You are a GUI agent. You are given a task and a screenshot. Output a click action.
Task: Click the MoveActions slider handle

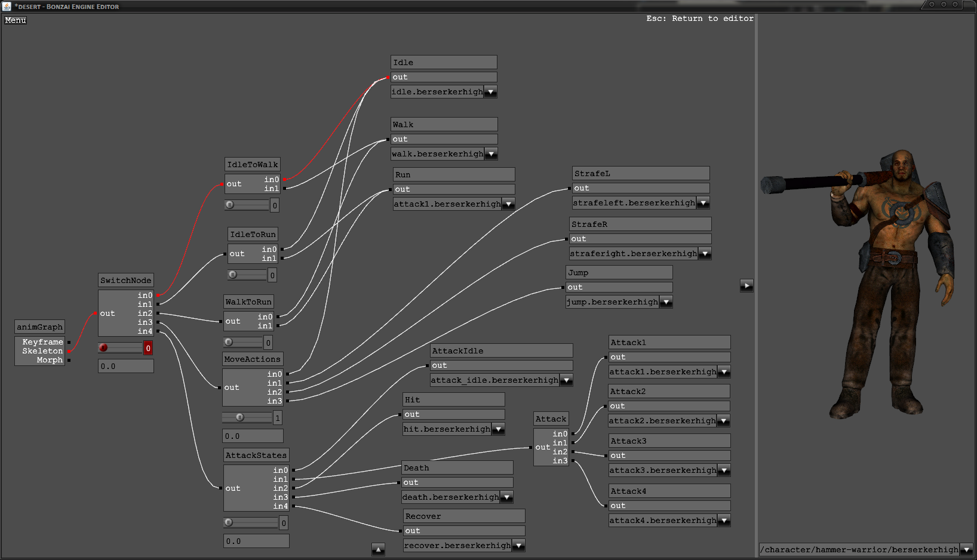240,418
